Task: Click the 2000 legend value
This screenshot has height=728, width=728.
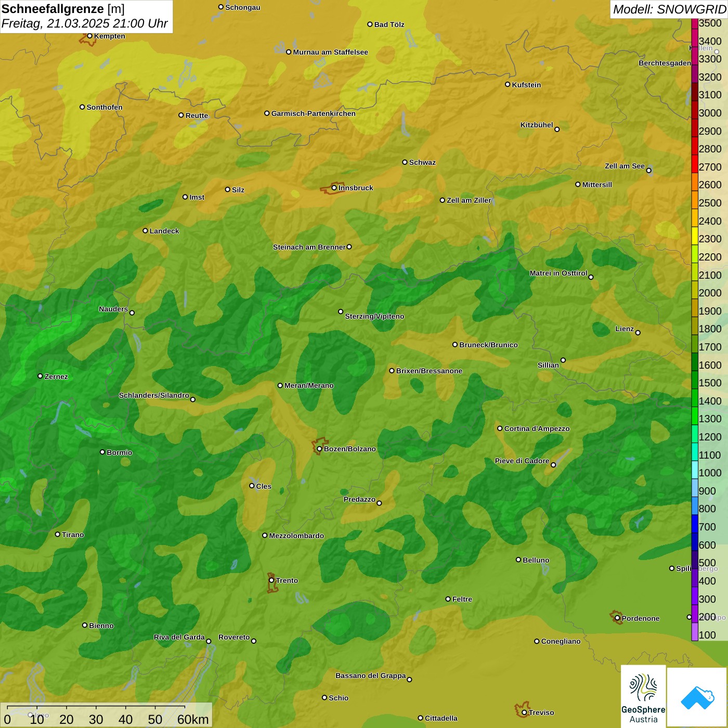Action: coord(710,293)
